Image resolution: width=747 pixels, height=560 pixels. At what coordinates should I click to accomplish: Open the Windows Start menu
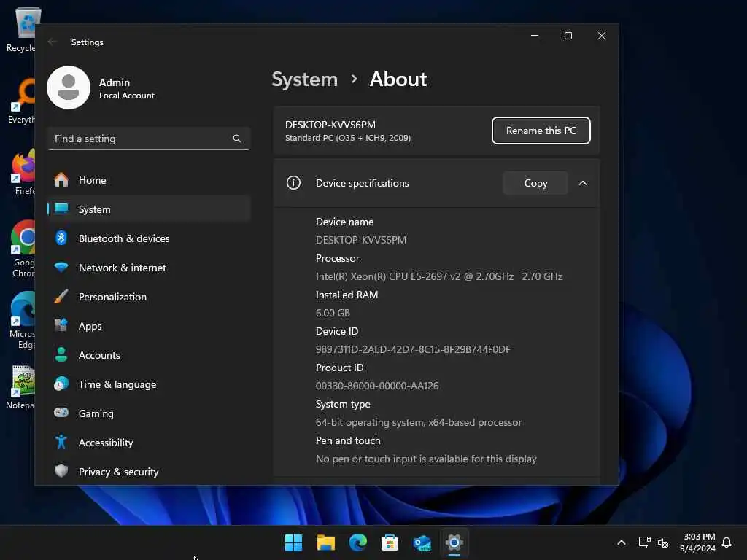click(293, 542)
